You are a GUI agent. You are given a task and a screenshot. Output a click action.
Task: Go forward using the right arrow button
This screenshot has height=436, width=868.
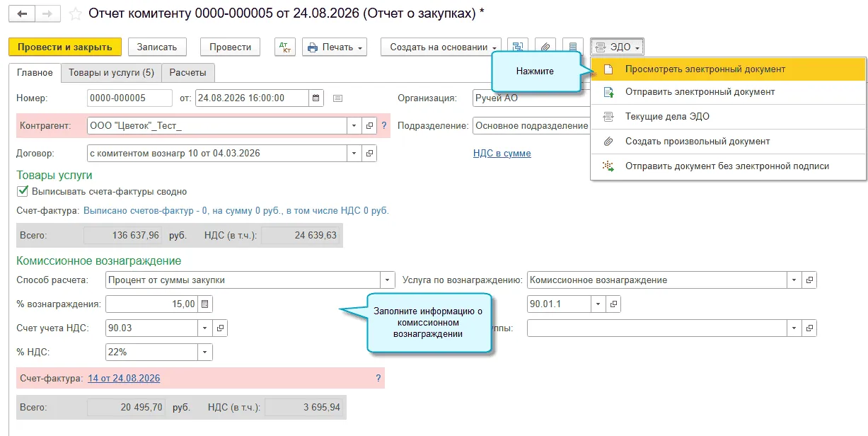[47, 14]
